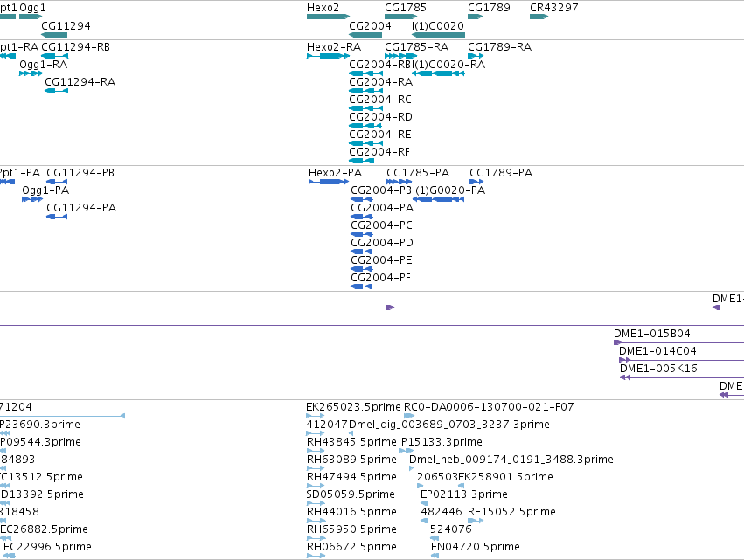The width and height of the screenshot is (744, 560).
Task: Click the Ogg1 gene label
Action: (x=32, y=8)
